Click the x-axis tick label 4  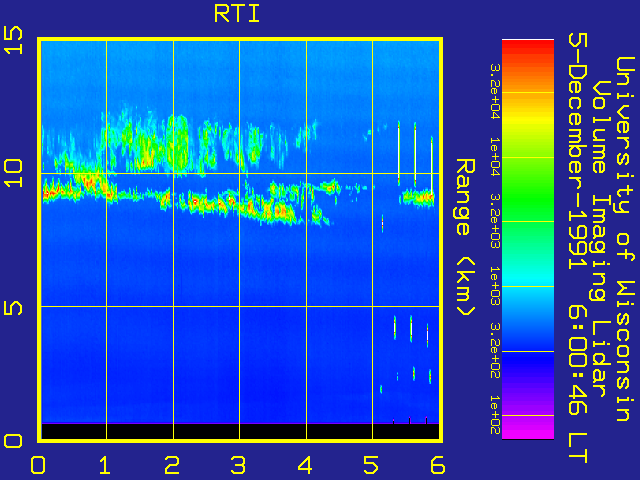coord(305,465)
